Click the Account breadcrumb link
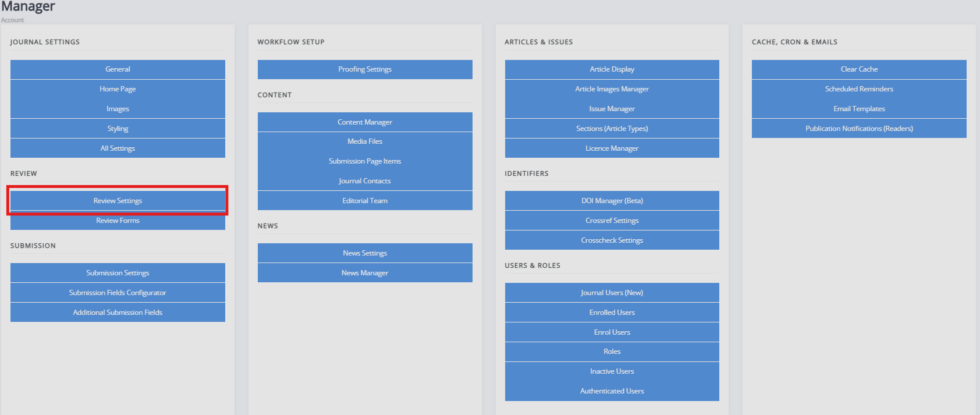 click(x=12, y=20)
